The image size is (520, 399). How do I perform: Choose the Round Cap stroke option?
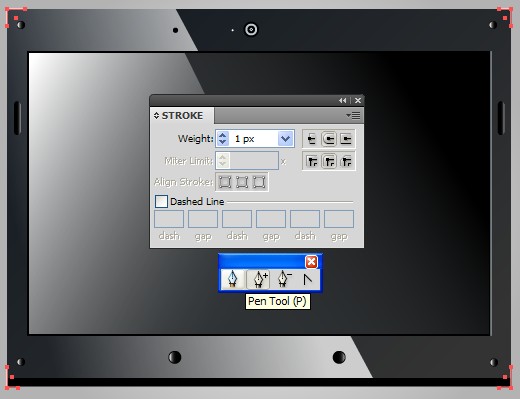point(329,139)
